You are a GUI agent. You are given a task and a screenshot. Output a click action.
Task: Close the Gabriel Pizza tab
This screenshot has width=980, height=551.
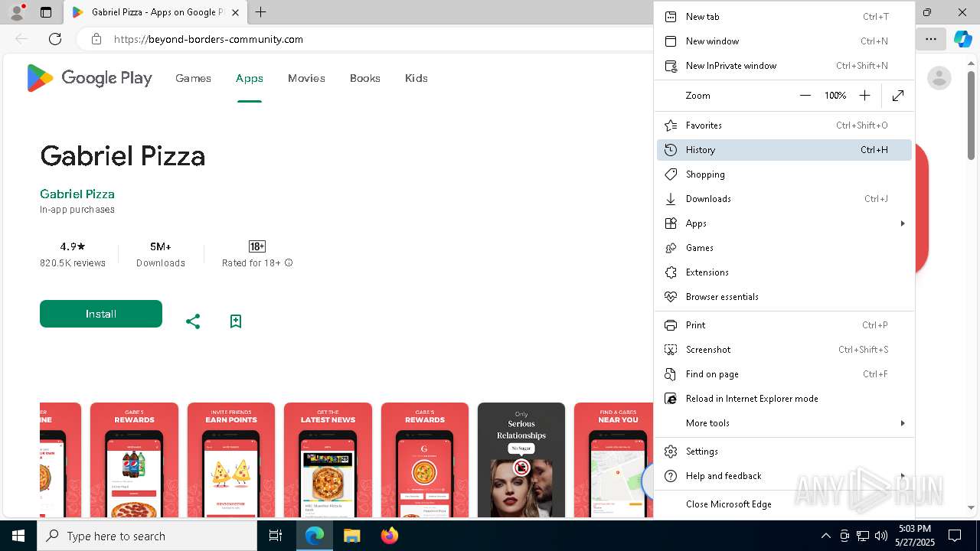(235, 12)
